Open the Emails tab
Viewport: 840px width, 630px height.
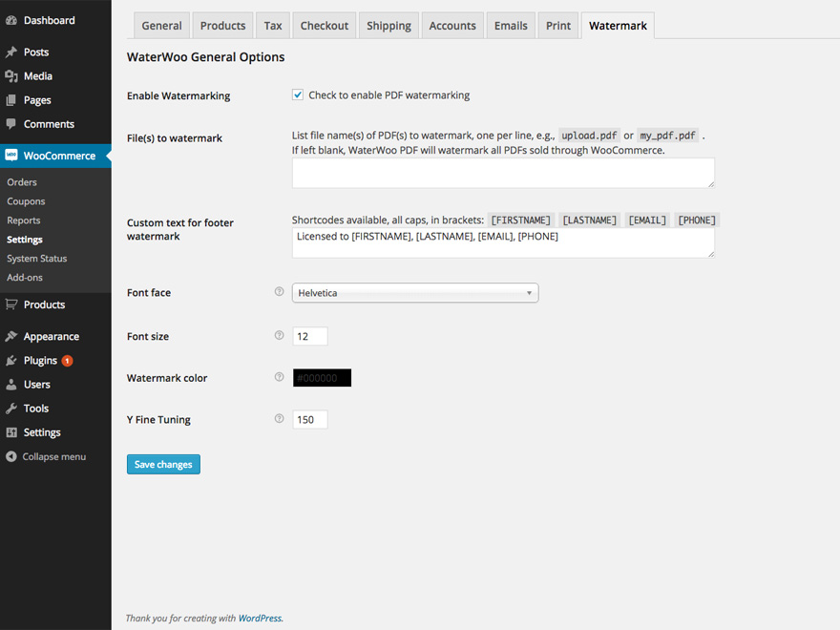pyautogui.click(x=511, y=26)
